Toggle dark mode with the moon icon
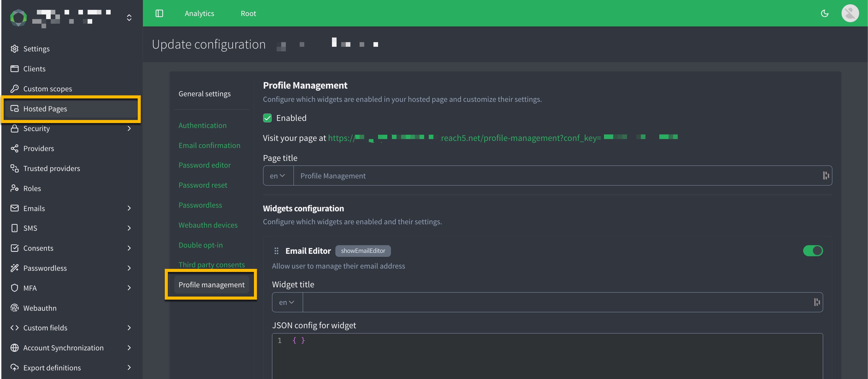The width and height of the screenshot is (868, 379). pyautogui.click(x=824, y=13)
